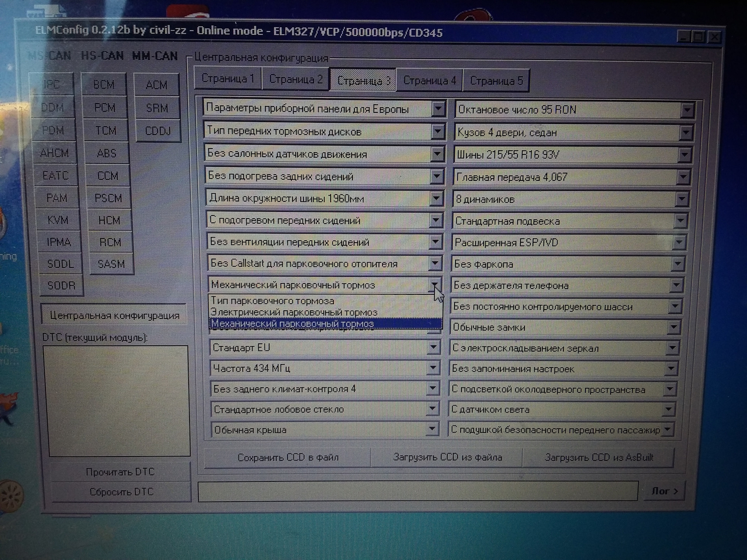Open Страница 5 tab
Viewport: 747px width, 560px height.
pyautogui.click(x=496, y=81)
